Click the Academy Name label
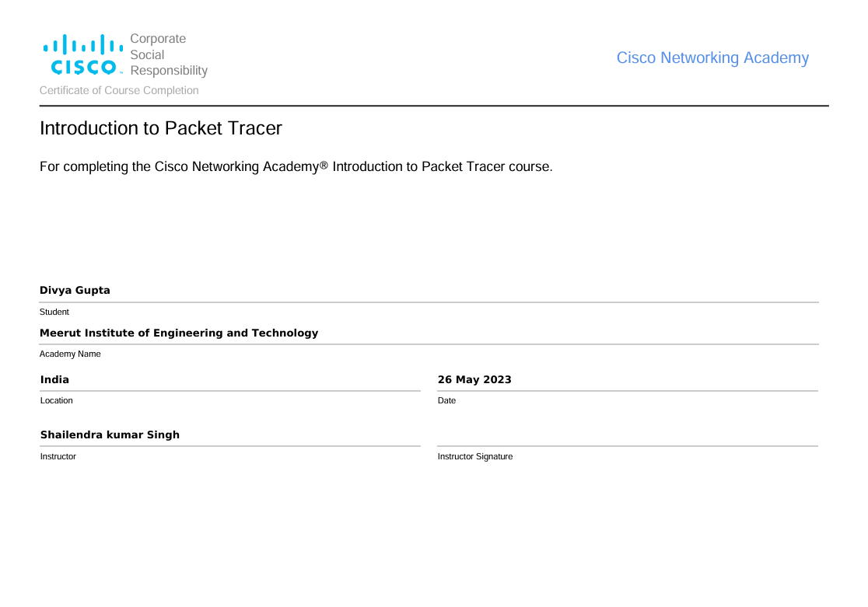This screenshot has height=607, width=868. pos(70,354)
